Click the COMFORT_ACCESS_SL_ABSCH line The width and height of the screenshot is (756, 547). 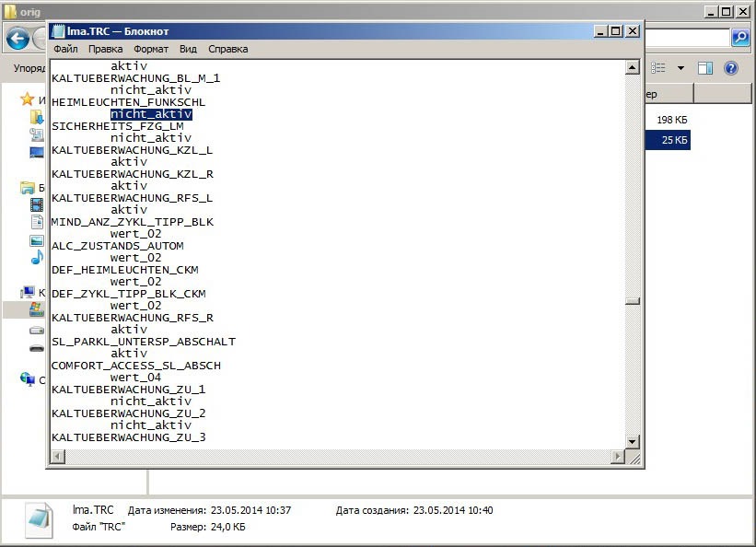coord(136,366)
